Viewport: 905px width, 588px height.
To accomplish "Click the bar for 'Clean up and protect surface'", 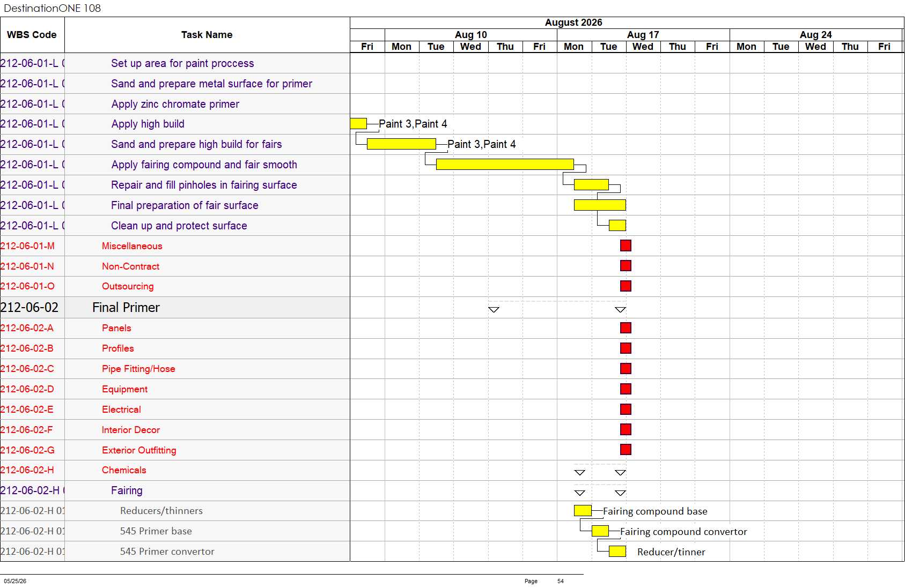I will [x=617, y=226].
